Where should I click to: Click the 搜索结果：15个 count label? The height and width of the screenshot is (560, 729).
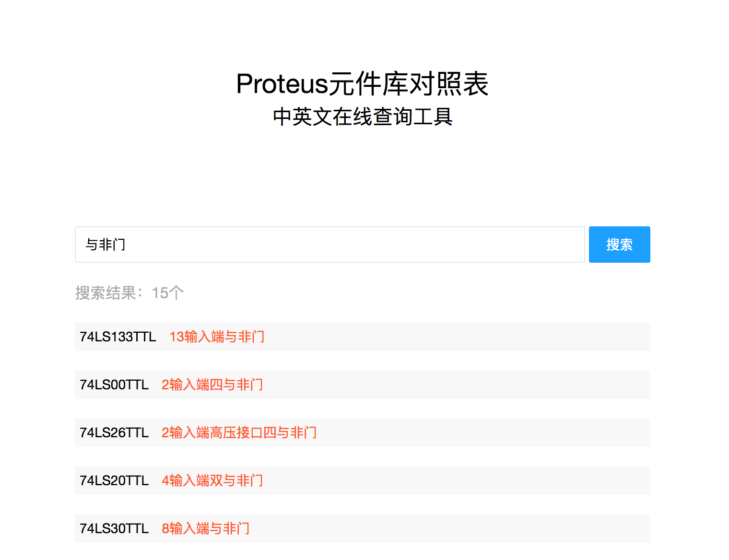pyautogui.click(x=129, y=292)
